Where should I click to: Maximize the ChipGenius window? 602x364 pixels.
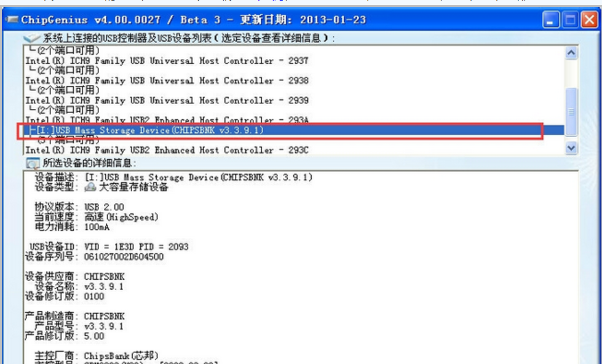(x=570, y=20)
